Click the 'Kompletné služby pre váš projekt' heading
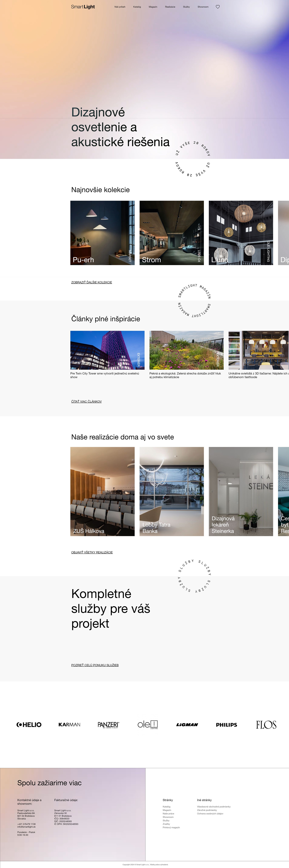This screenshot has height=868, width=289. (111, 609)
